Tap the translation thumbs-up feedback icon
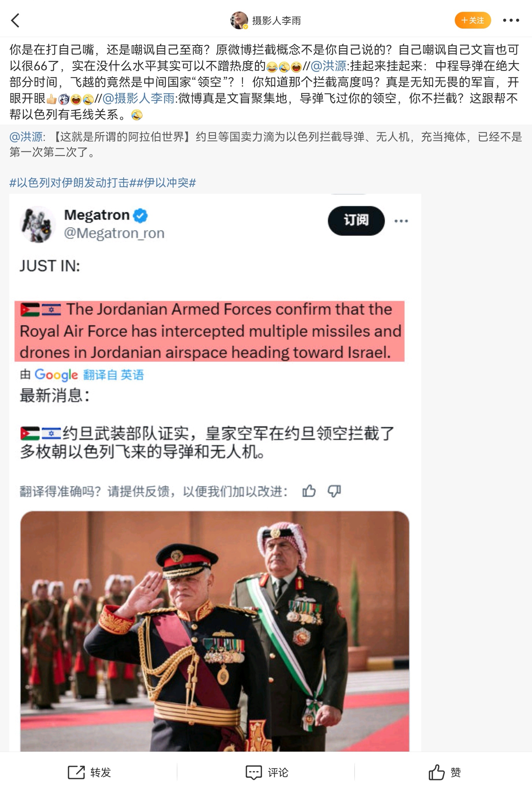The height and width of the screenshot is (793, 532). click(x=309, y=491)
